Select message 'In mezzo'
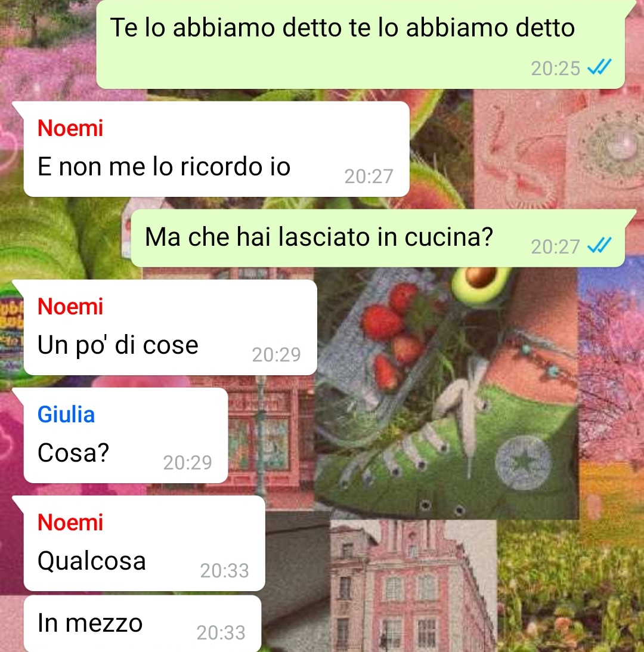The height and width of the screenshot is (652, 644). click(142, 623)
